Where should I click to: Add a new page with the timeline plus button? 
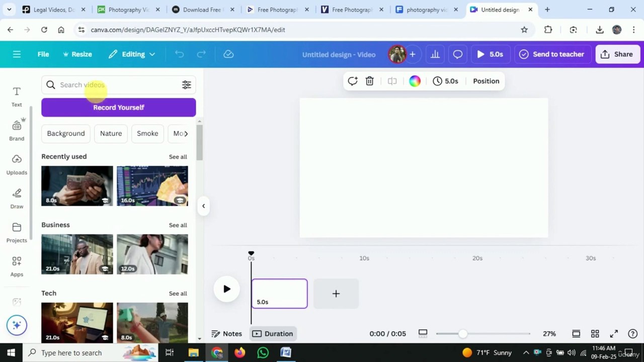pyautogui.click(x=336, y=294)
